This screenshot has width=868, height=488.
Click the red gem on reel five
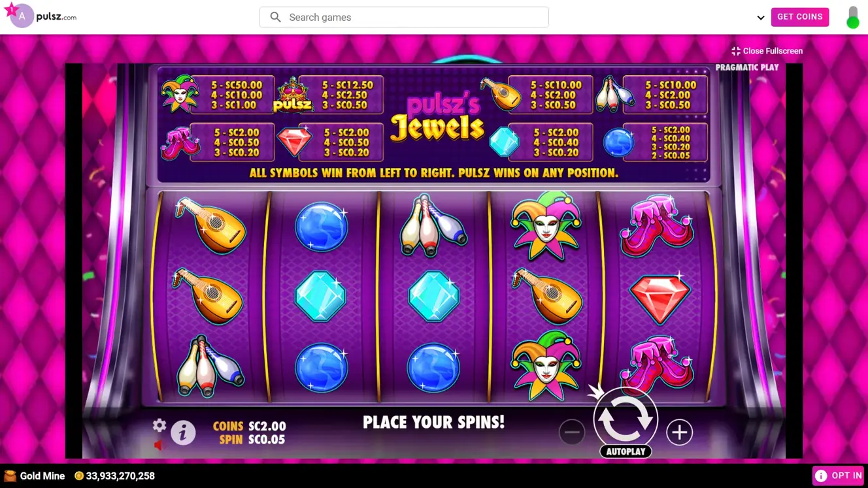click(659, 299)
